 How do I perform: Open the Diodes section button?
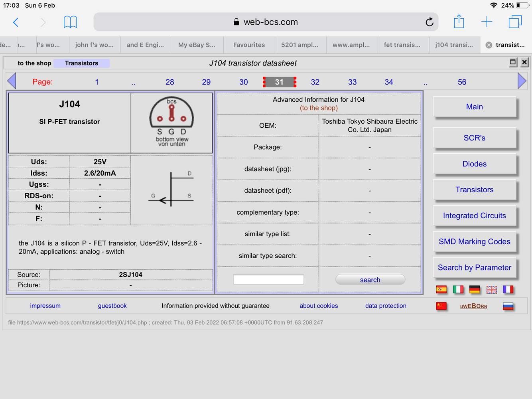[x=475, y=164]
